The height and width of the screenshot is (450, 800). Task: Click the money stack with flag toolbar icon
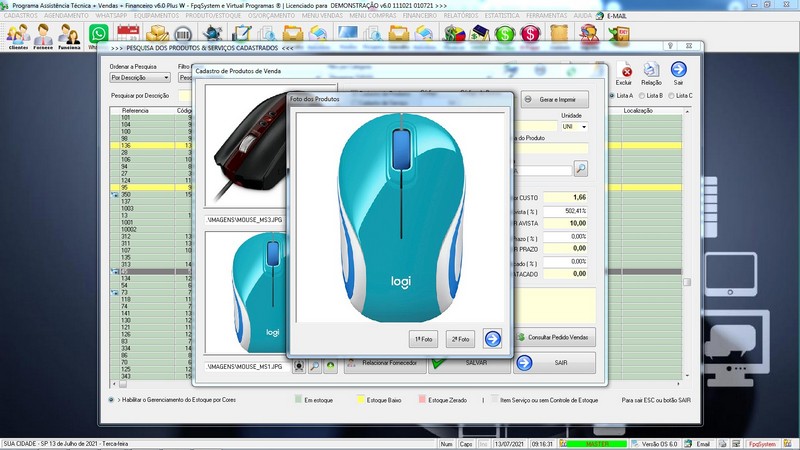point(454,34)
